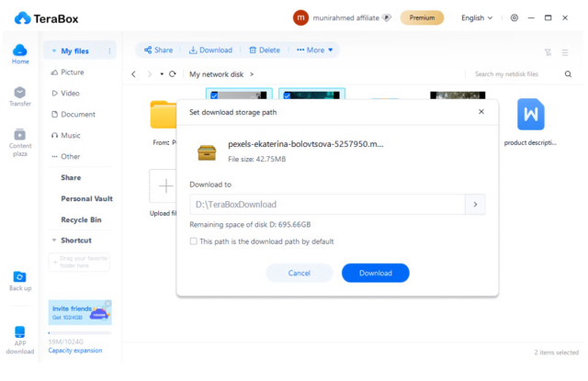This screenshot has width=588, height=381.
Task: Select the Music category
Action: click(65, 135)
